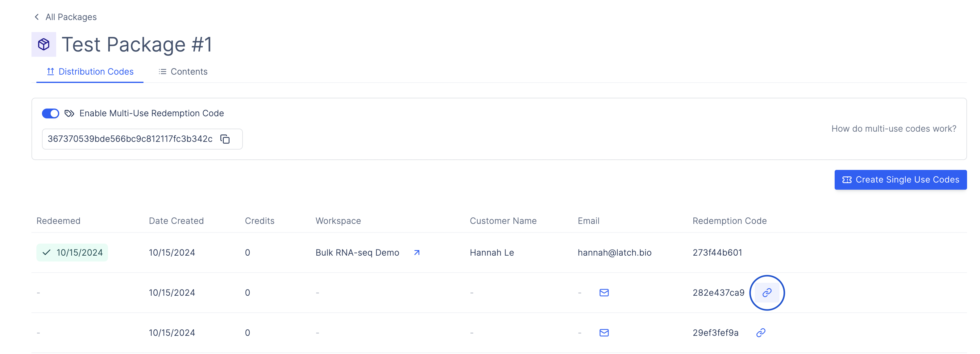
Task: Click the multi-use code text field
Action: [130, 139]
